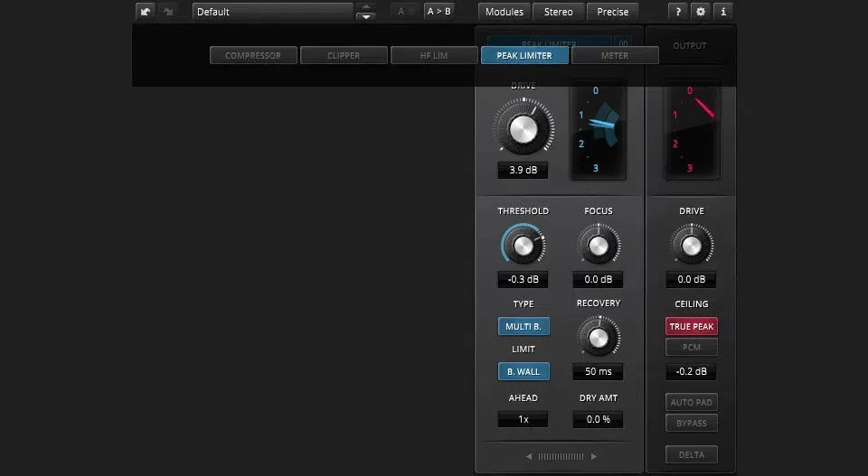Change TYPE via MULTI B. button
Image resolution: width=868 pixels, height=476 pixels.
[524, 326]
